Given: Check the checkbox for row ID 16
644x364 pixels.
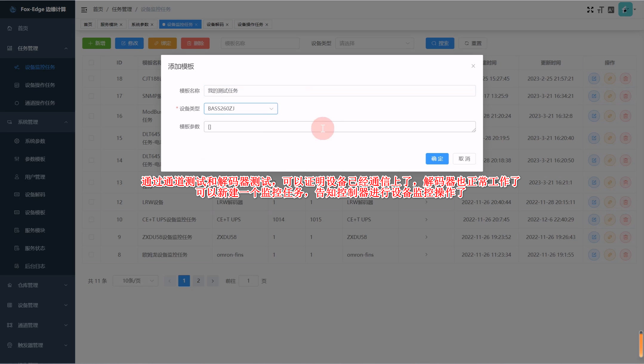Looking at the screenshot, I should pos(91,116).
